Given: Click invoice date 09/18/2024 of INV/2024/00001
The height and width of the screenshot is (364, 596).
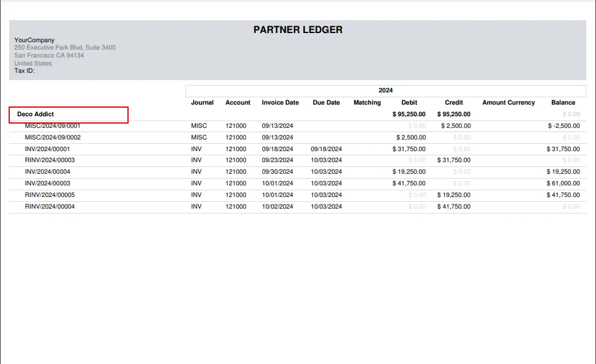Looking at the screenshot, I should [x=277, y=149].
